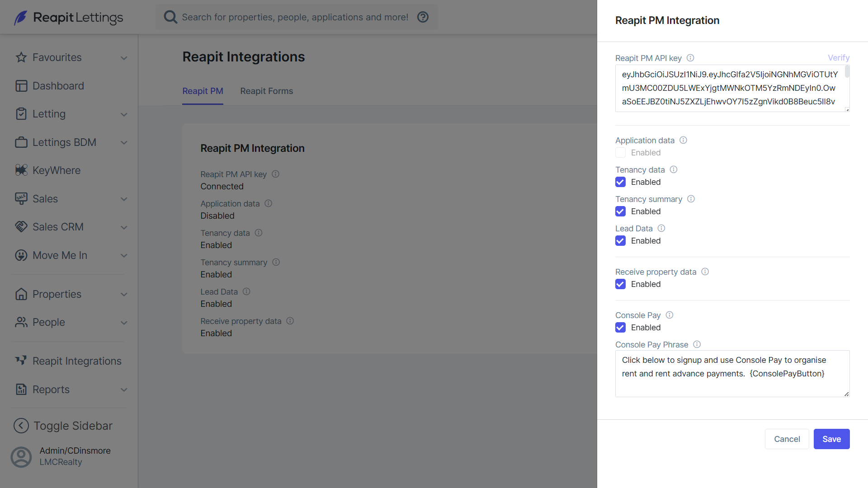Screen dimensions: 868x488
Task: Open KeyWhere via its icon
Action: (x=21, y=170)
